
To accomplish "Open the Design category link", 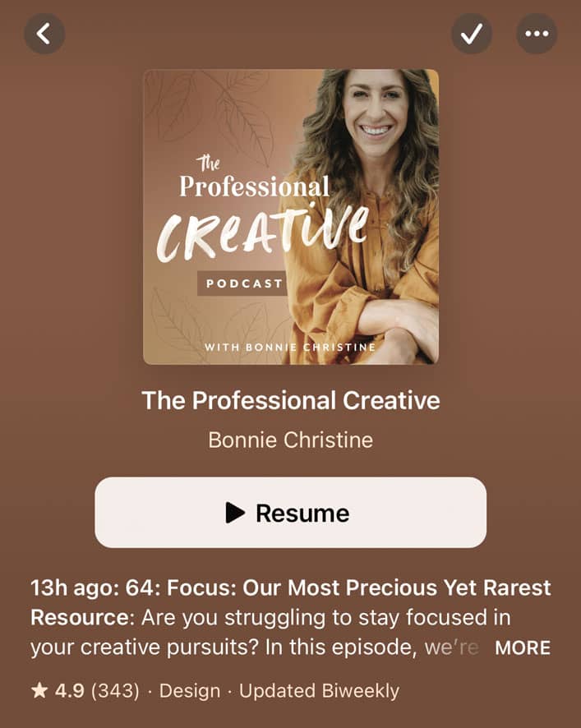I will click(x=190, y=691).
